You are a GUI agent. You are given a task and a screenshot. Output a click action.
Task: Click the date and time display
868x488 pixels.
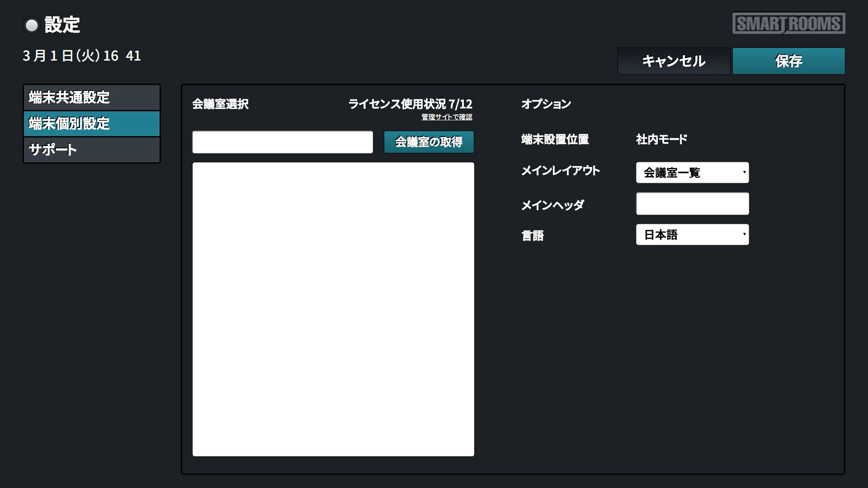pyautogui.click(x=82, y=56)
